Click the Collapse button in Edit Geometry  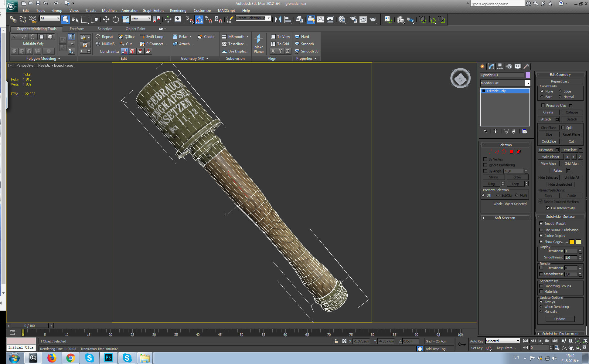click(571, 112)
